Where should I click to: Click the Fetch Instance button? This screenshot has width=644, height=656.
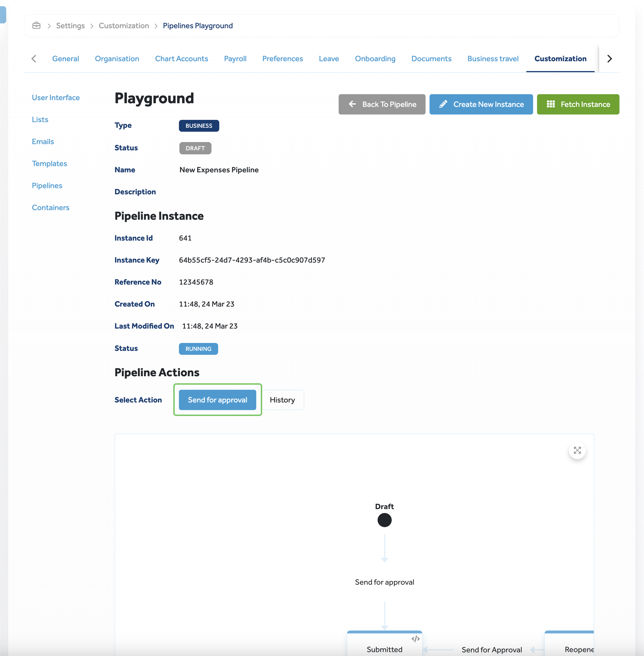coord(578,104)
